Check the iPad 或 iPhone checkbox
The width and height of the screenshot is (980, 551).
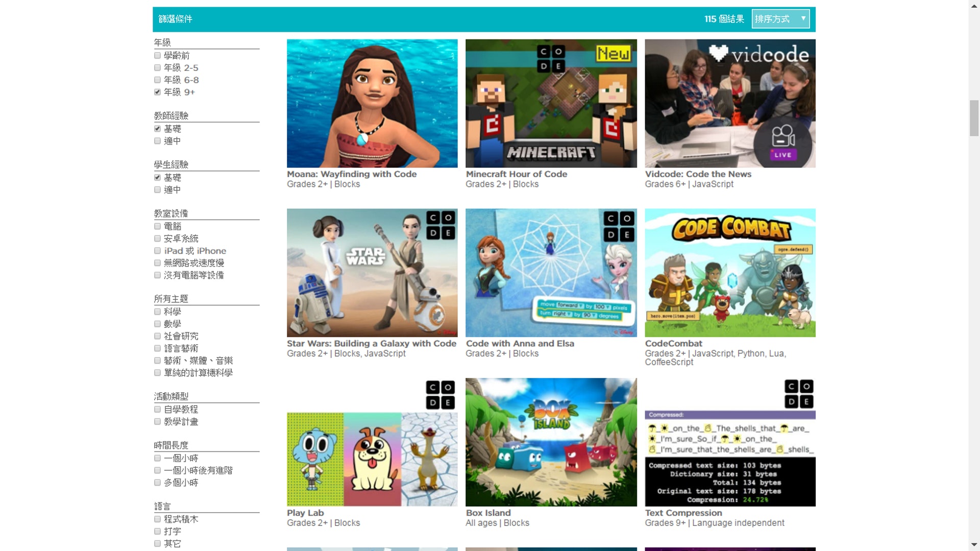point(157,251)
